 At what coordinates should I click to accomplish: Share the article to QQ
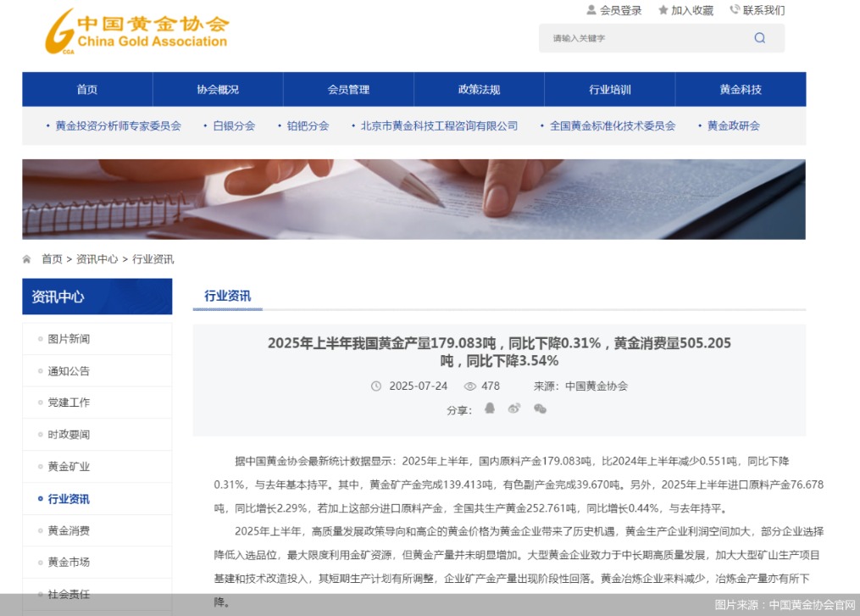point(490,408)
